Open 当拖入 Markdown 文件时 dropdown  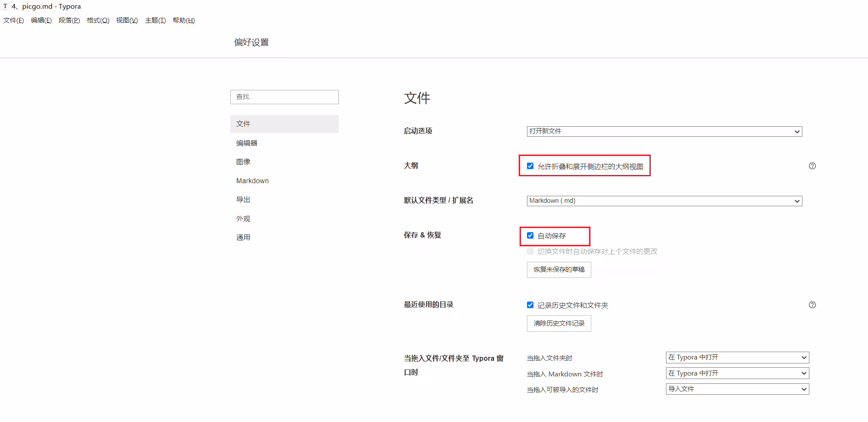tap(737, 373)
